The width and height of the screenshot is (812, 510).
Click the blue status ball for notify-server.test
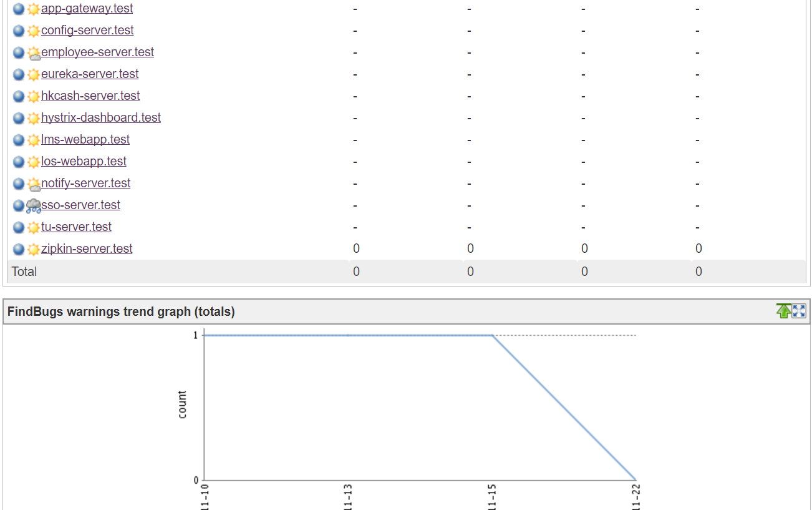(x=19, y=184)
